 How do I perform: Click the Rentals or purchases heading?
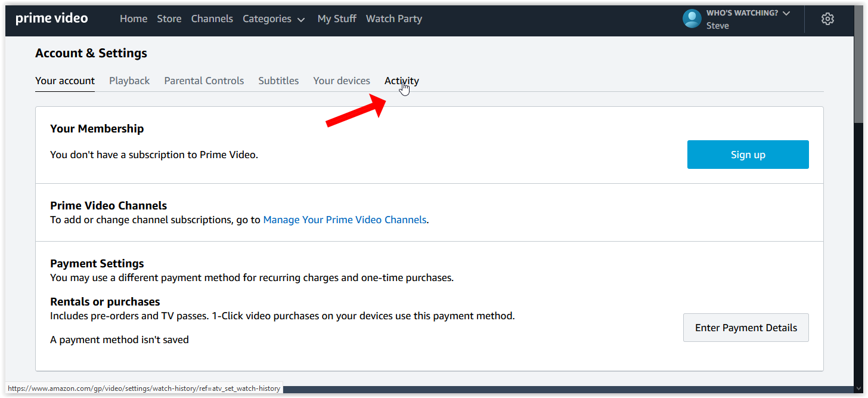[x=105, y=301]
